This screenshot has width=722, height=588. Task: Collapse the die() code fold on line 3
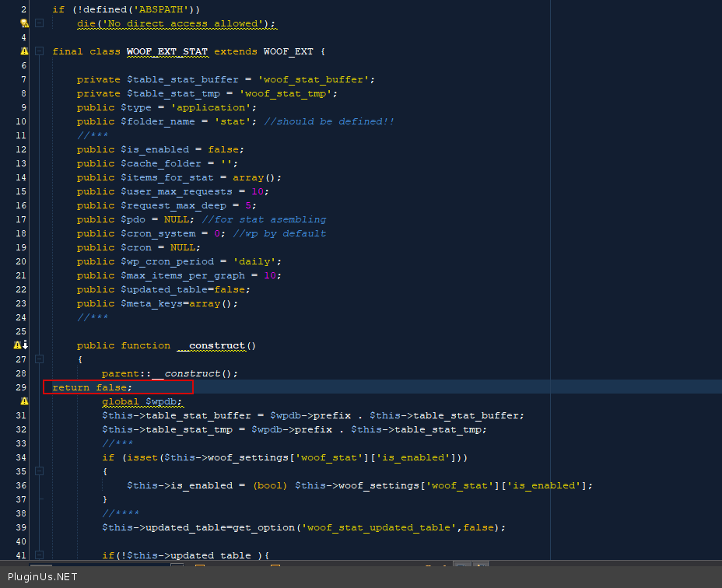pos(39,23)
